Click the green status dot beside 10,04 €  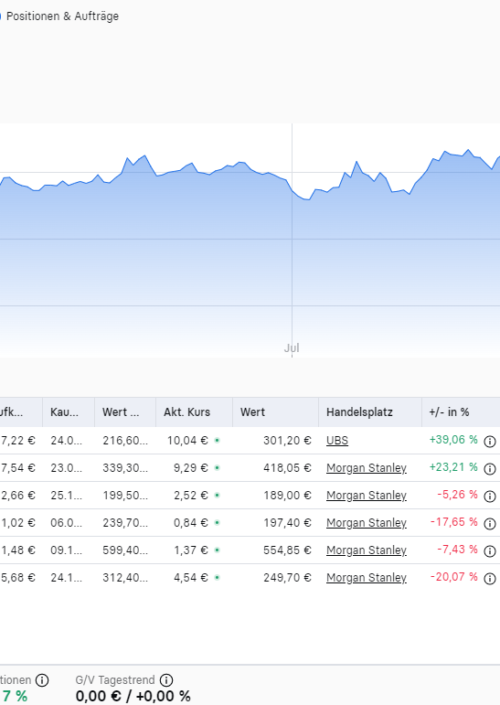pos(217,441)
